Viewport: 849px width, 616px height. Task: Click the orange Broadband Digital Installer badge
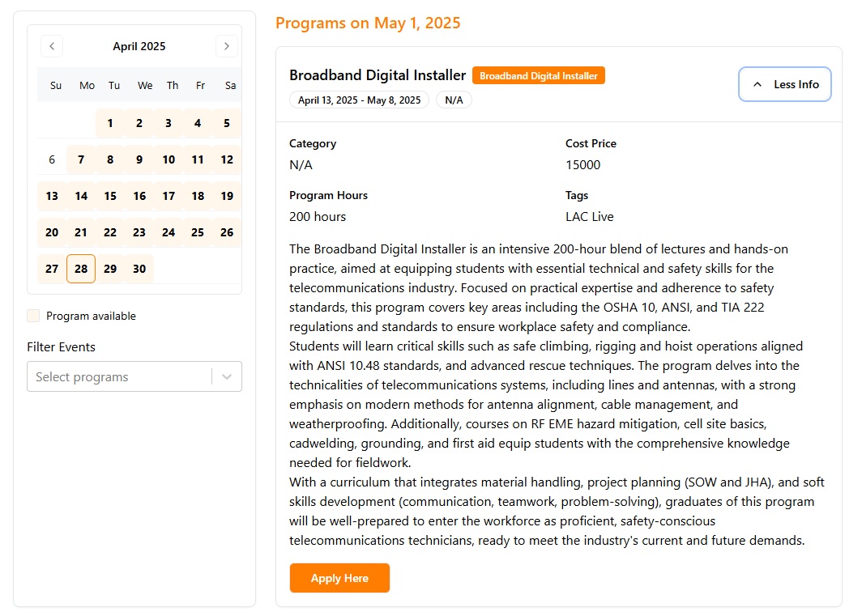[538, 74]
